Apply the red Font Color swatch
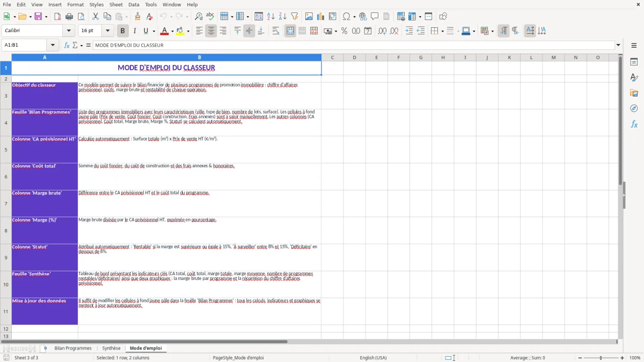 [165, 31]
